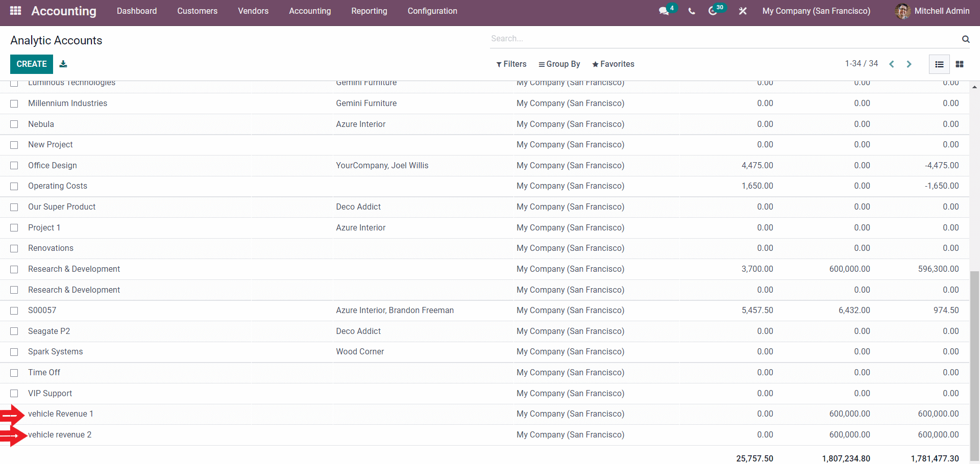
Task: Click the import records download icon
Action: [63, 64]
